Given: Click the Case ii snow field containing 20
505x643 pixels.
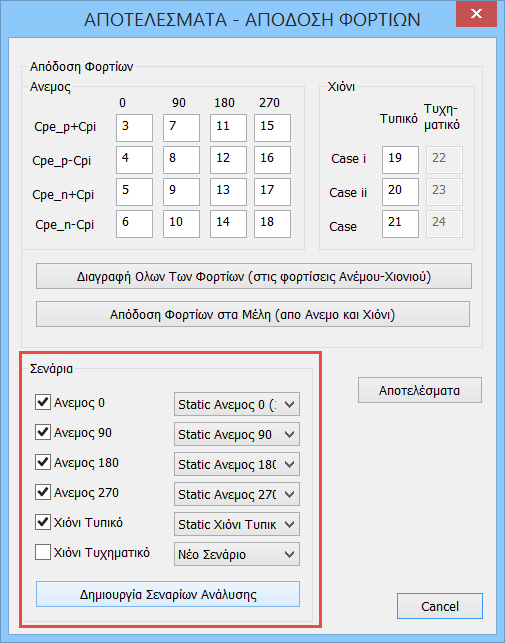Looking at the screenshot, I should [400, 192].
